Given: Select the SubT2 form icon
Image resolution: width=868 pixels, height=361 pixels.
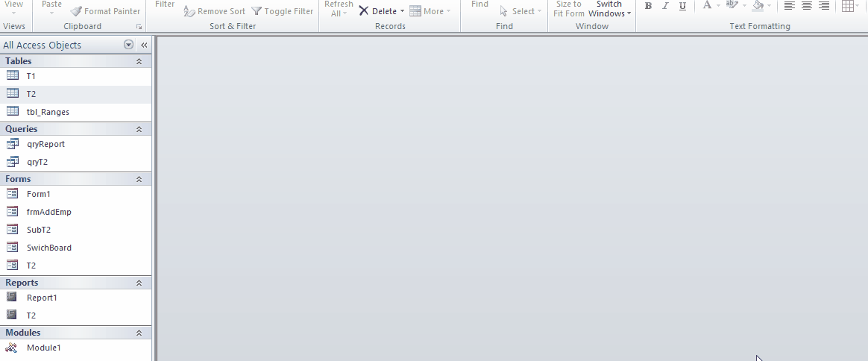Looking at the screenshot, I should pyautogui.click(x=12, y=229).
